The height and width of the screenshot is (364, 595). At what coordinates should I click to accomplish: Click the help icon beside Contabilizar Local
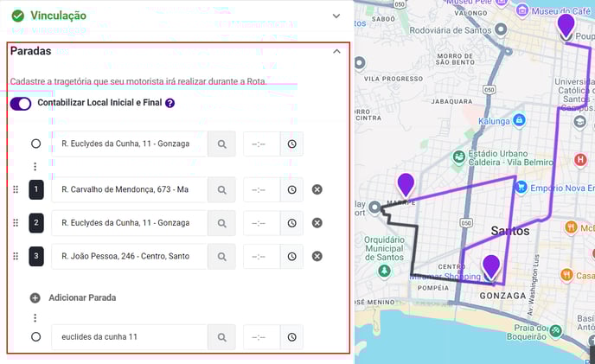pos(170,103)
